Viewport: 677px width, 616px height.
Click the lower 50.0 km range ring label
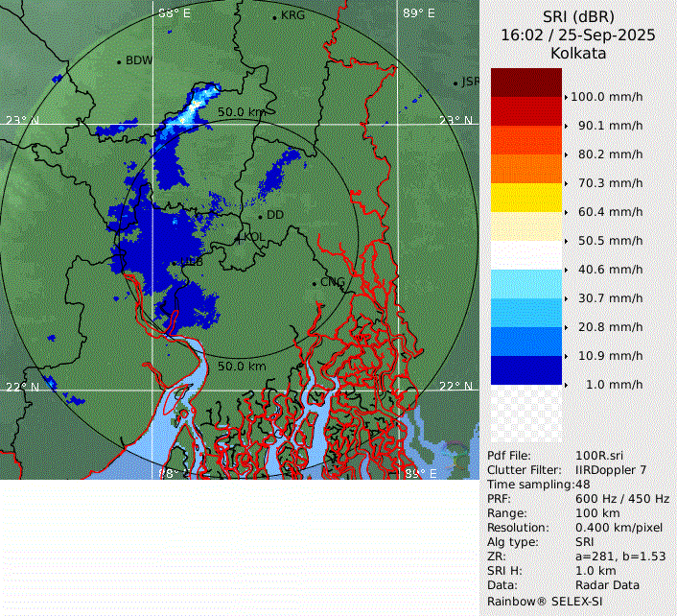[242, 366]
